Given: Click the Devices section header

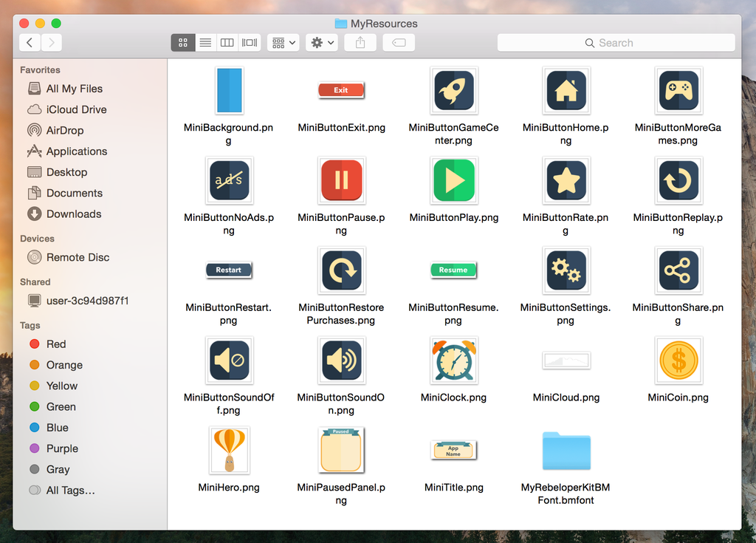Looking at the screenshot, I should click(37, 239).
